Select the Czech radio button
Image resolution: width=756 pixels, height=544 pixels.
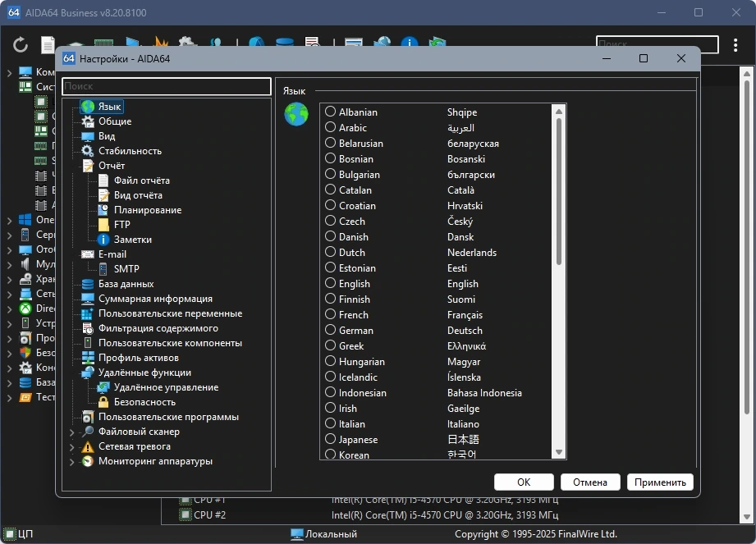pyautogui.click(x=330, y=221)
